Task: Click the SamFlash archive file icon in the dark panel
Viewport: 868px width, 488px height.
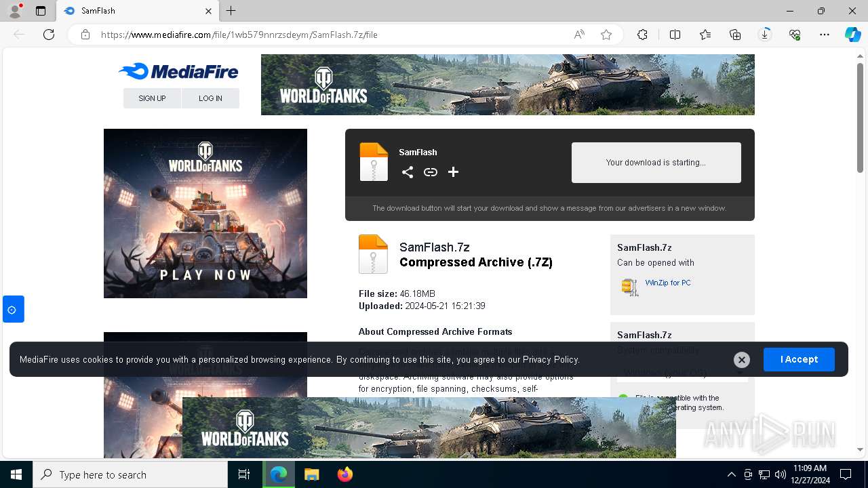Action: pyautogui.click(x=374, y=162)
